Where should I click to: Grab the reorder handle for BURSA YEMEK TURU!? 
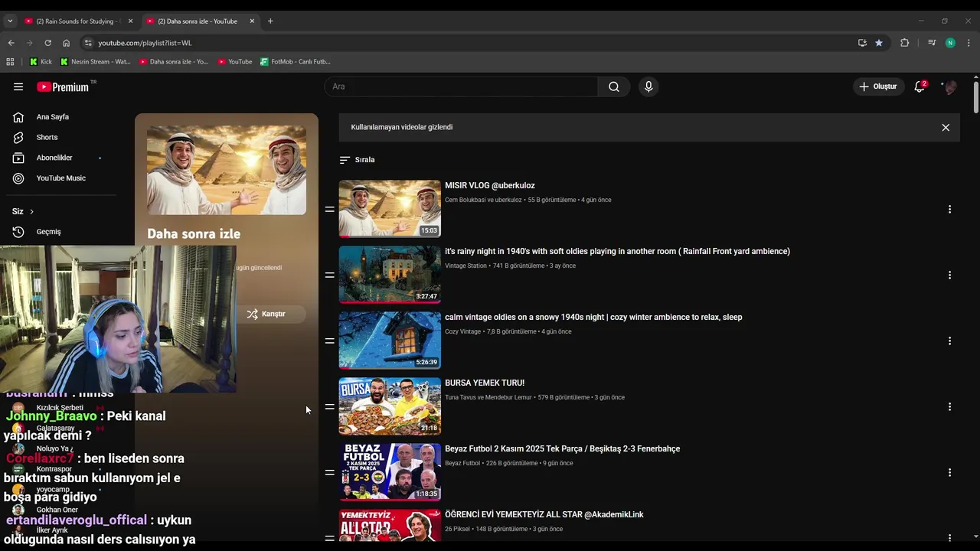click(329, 406)
